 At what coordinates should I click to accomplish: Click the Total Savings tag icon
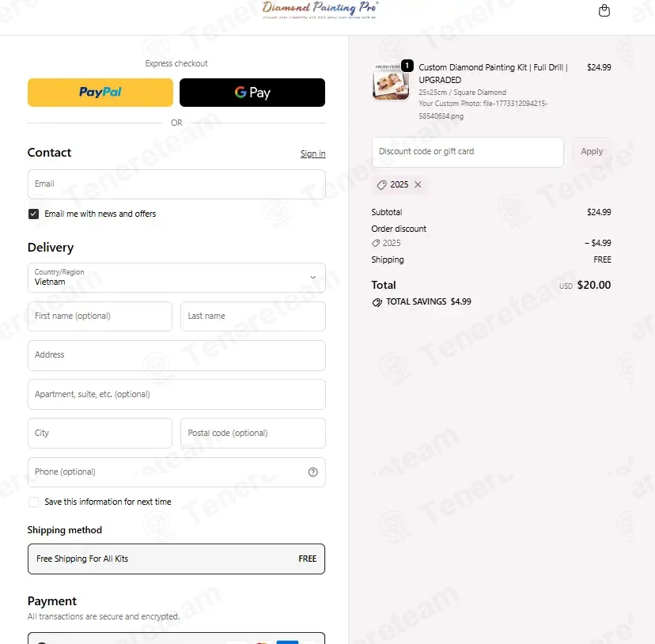point(377,302)
